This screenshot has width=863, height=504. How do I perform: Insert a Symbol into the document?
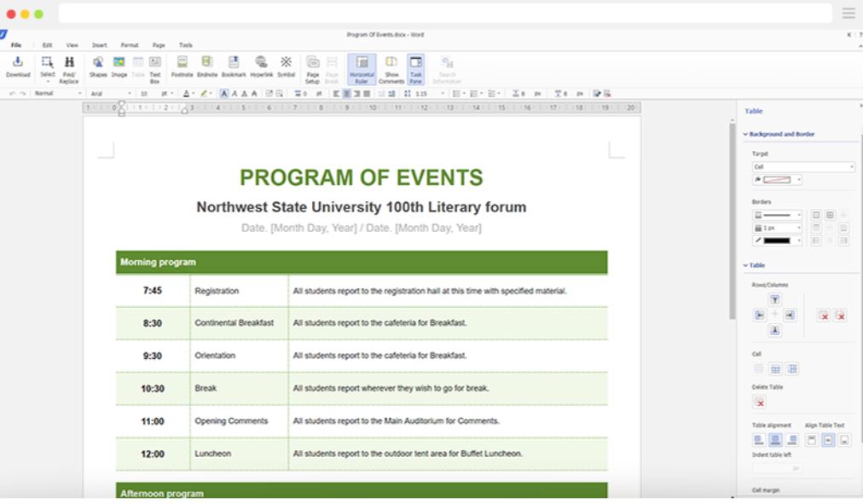285,62
